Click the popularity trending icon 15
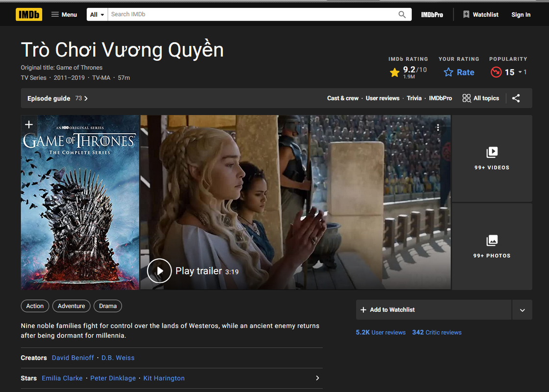The height and width of the screenshot is (392, 549). click(496, 72)
